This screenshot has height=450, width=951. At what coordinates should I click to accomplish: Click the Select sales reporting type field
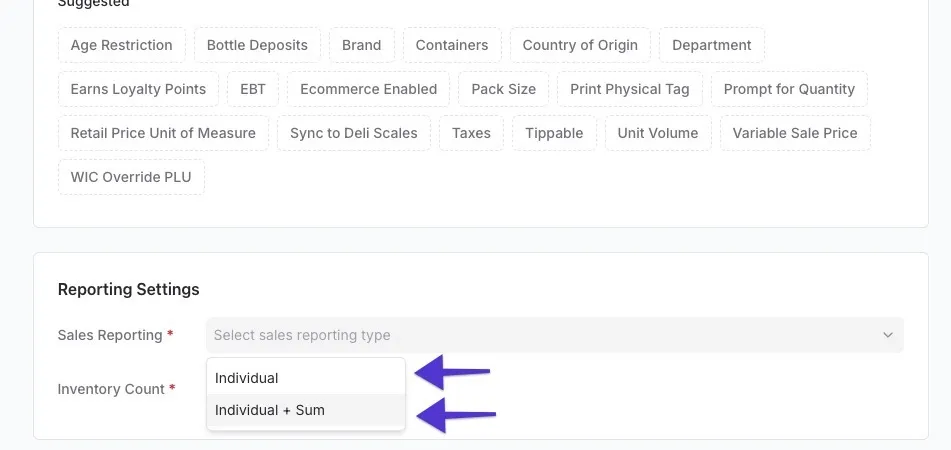[x=554, y=335]
